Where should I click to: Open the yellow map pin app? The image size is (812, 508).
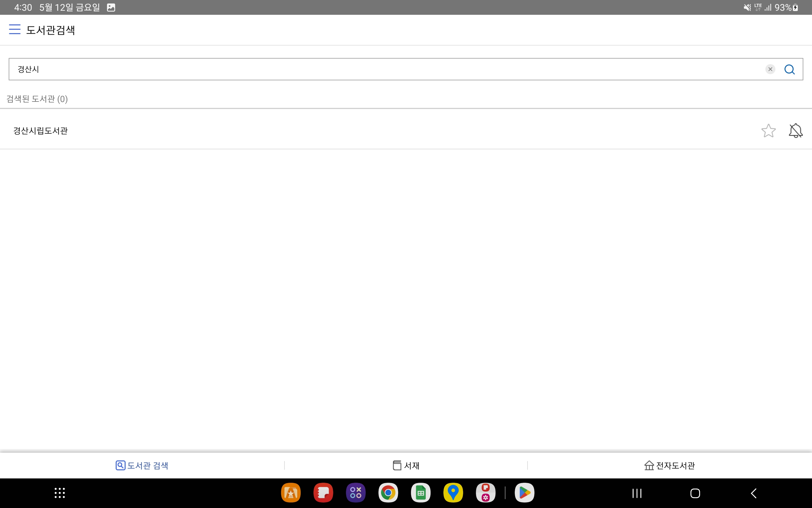(x=453, y=493)
